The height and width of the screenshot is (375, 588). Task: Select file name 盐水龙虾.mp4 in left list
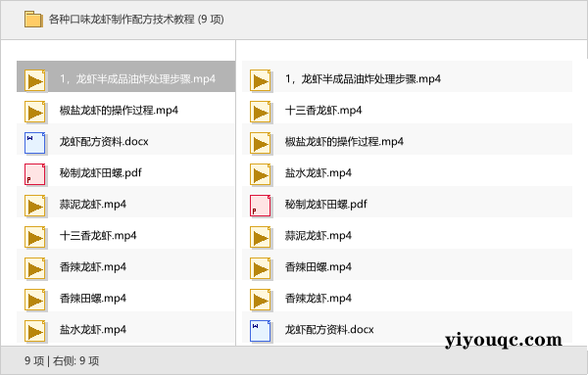[x=93, y=330]
